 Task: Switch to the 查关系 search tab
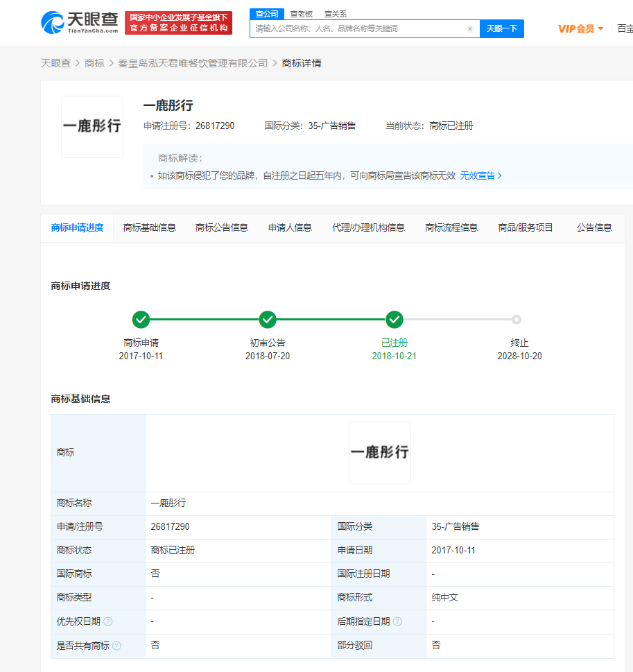point(336,13)
